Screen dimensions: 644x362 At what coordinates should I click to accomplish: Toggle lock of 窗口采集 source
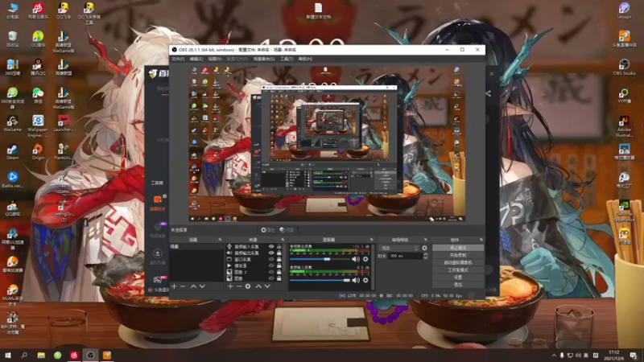(x=279, y=259)
